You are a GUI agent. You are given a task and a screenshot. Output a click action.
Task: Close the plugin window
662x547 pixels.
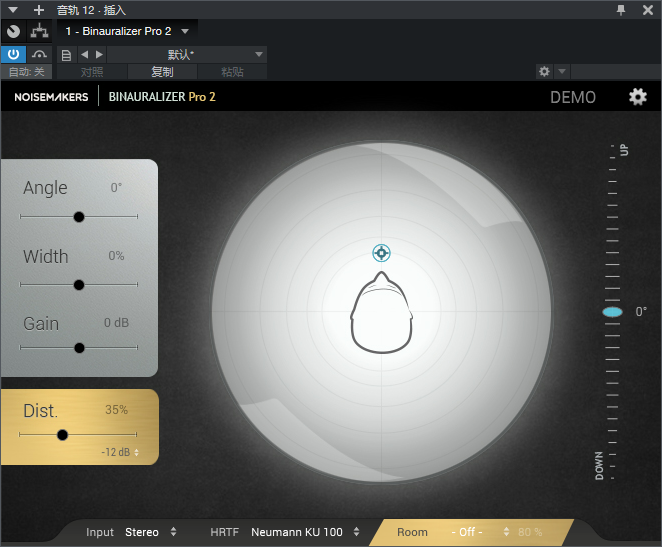click(648, 10)
